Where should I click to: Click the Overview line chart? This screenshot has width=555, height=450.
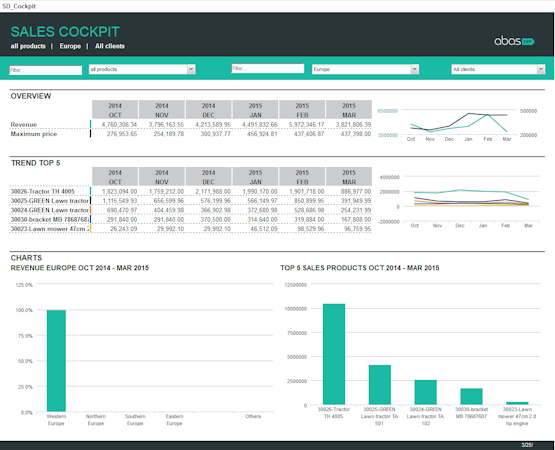pos(457,125)
